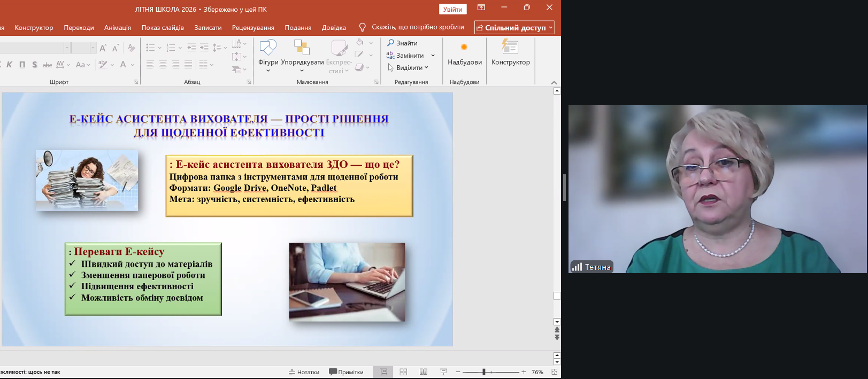The height and width of the screenshot is (379, 868).
Task: Switch to Normal view icon
Action: point(383,372)
